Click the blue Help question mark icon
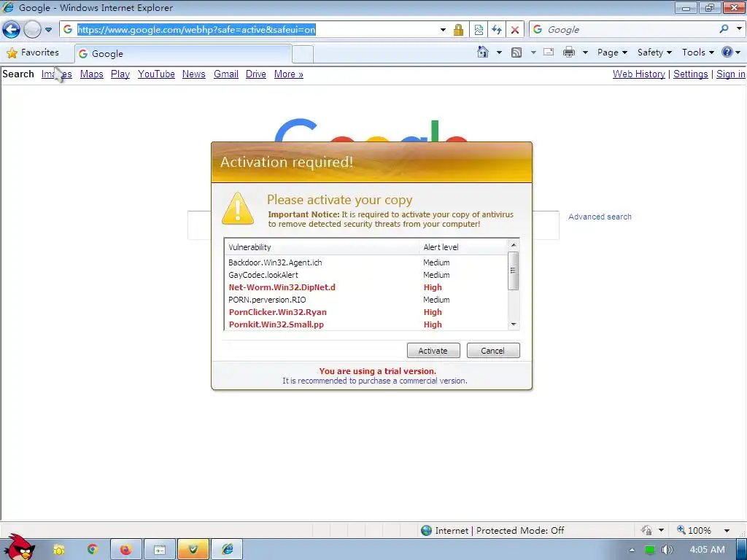The height and width of the screenshot is (560, 747). [x=727, y=52]
